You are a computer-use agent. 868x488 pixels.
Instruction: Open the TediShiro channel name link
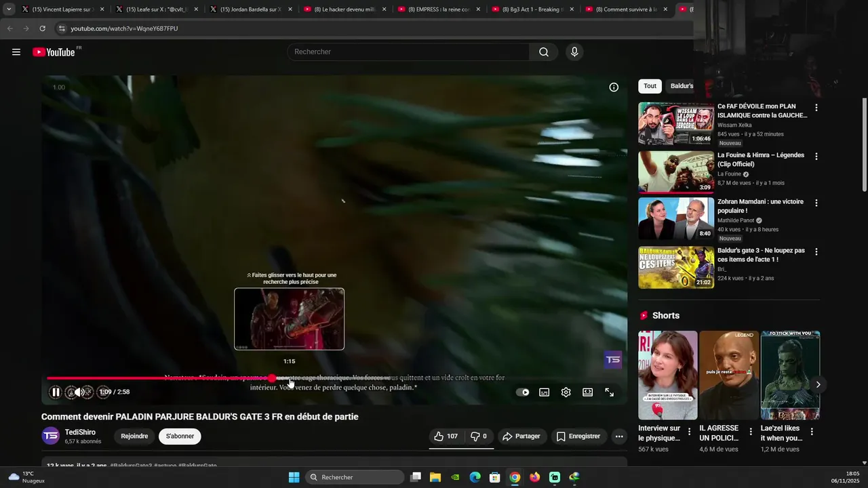point(80,432)
